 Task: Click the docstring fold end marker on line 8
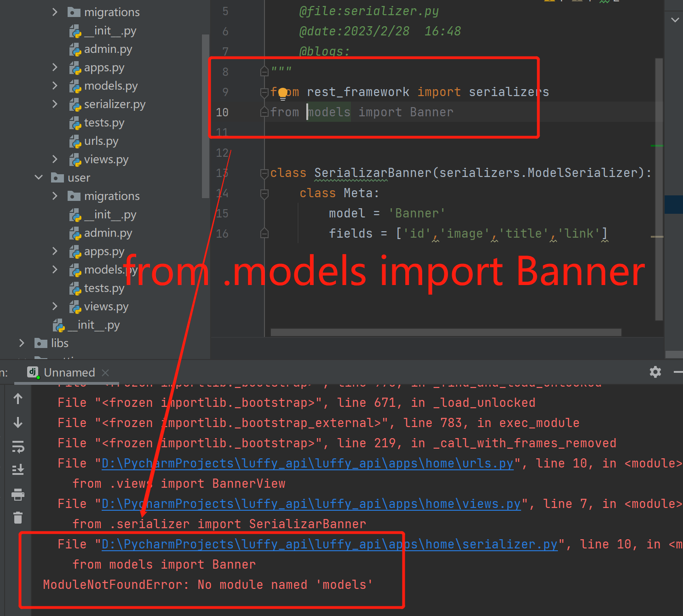tap(264, 72)
